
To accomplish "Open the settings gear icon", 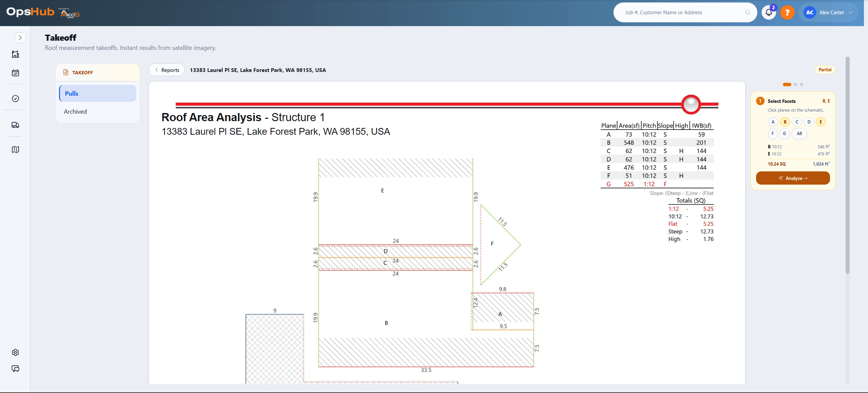I will 15,352.
